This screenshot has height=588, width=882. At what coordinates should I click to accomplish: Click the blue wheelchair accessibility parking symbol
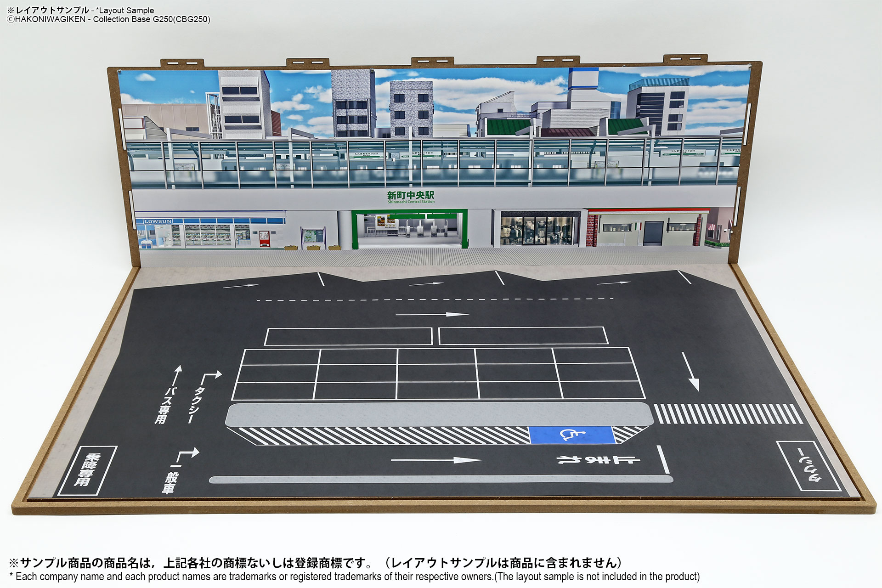572,435
